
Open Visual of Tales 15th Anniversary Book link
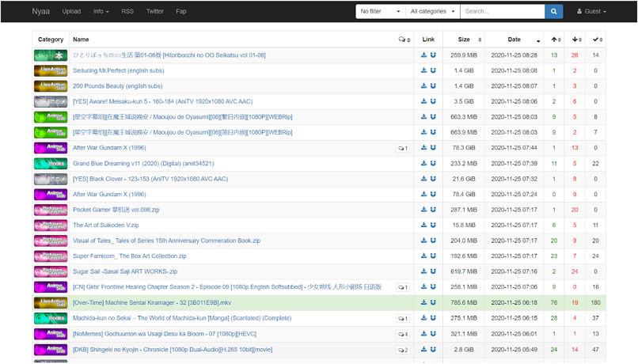(x=166, y=241)
